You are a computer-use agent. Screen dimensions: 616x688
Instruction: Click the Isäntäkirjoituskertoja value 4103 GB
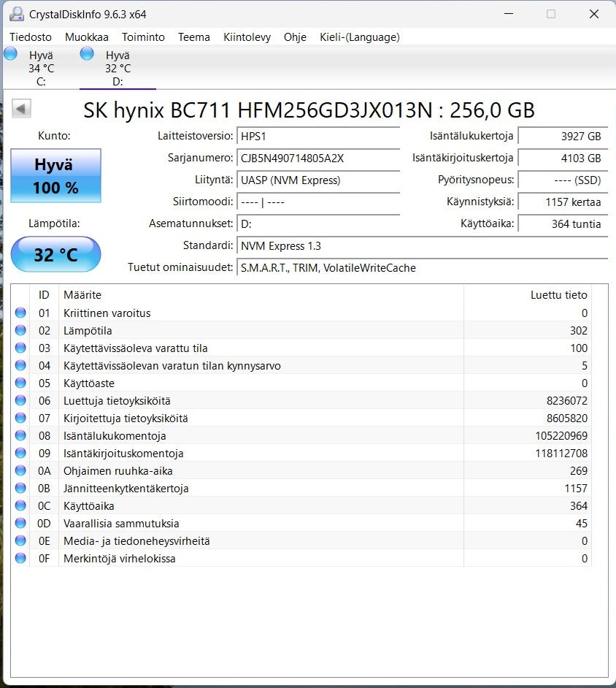coord(563,158)
